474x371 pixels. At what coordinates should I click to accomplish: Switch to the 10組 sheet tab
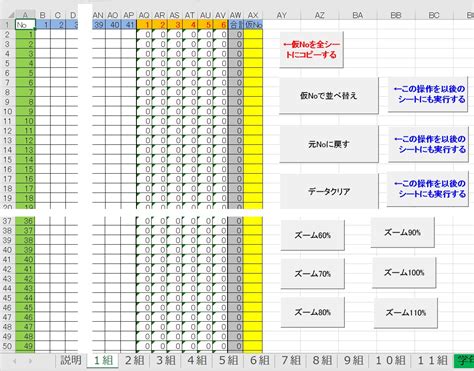(390, 360)
